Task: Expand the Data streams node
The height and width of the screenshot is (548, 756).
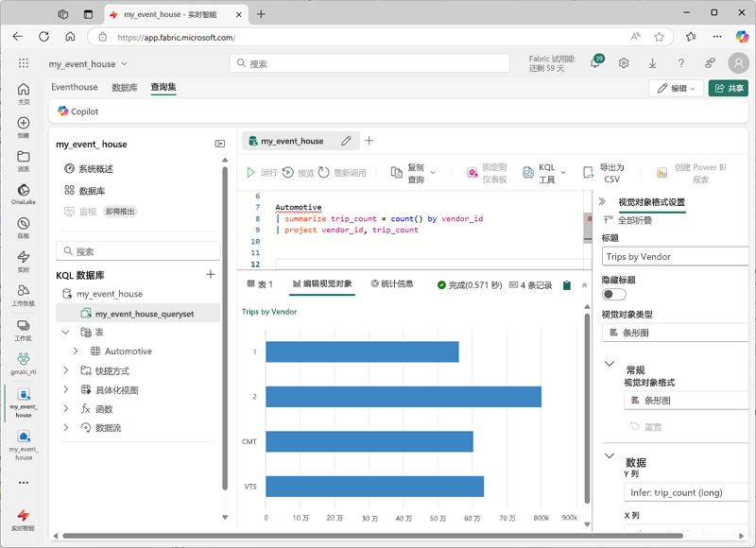Action: click(x=66, y=427)
